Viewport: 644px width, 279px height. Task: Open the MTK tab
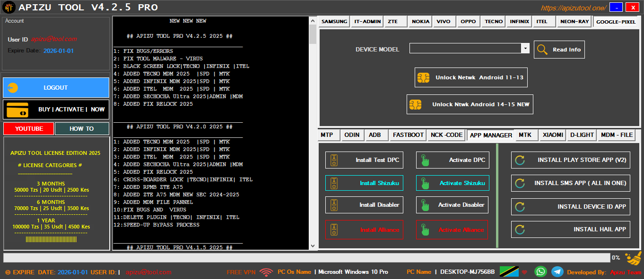pos(526,135)
